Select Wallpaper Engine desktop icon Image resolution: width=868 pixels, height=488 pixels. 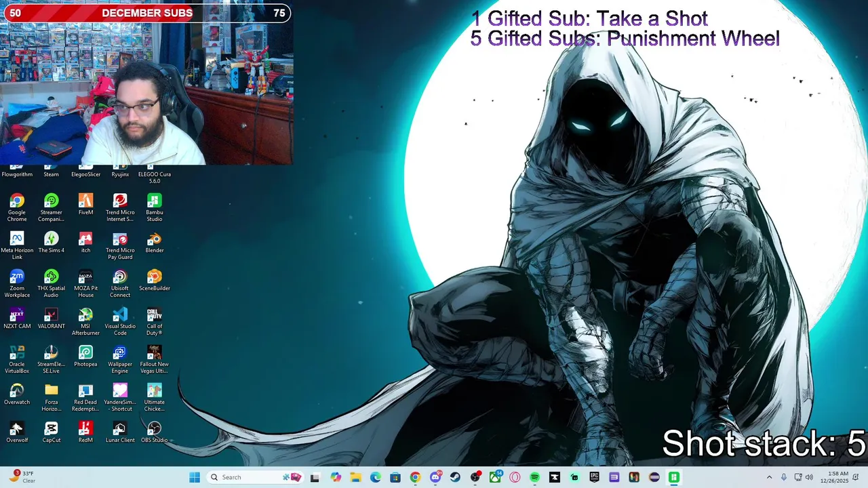click(x=120, y=359)
